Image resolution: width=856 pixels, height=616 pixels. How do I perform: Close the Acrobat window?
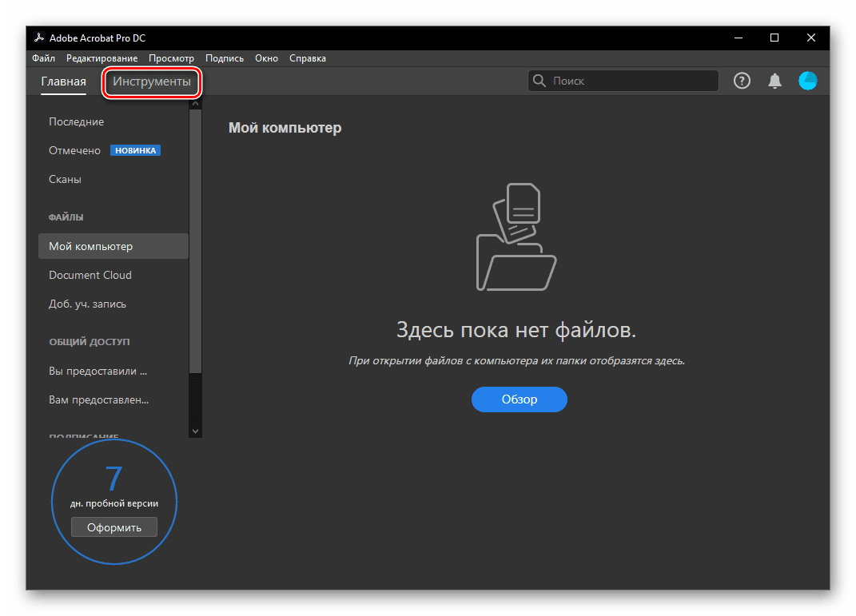[x=810, y=38]
